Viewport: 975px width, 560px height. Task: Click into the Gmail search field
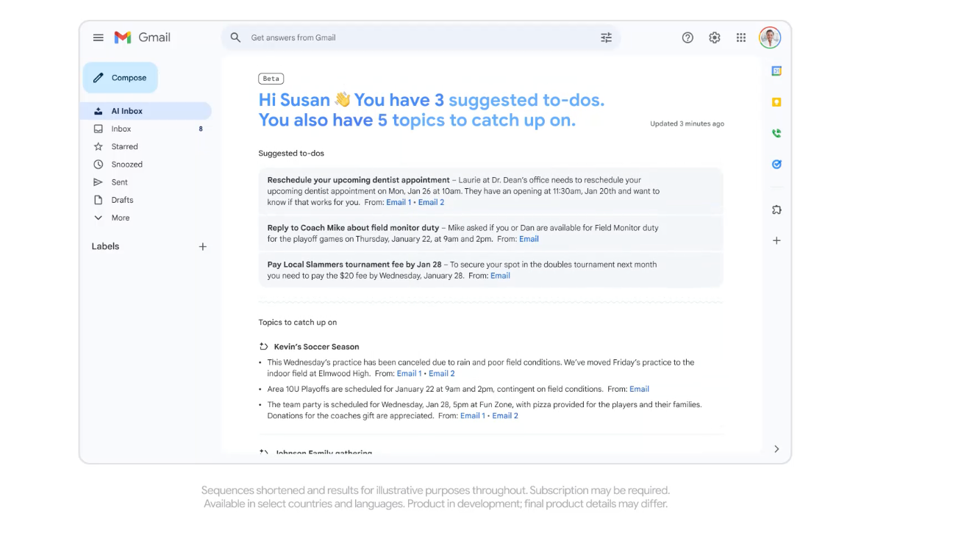click(x=423, y=37)
